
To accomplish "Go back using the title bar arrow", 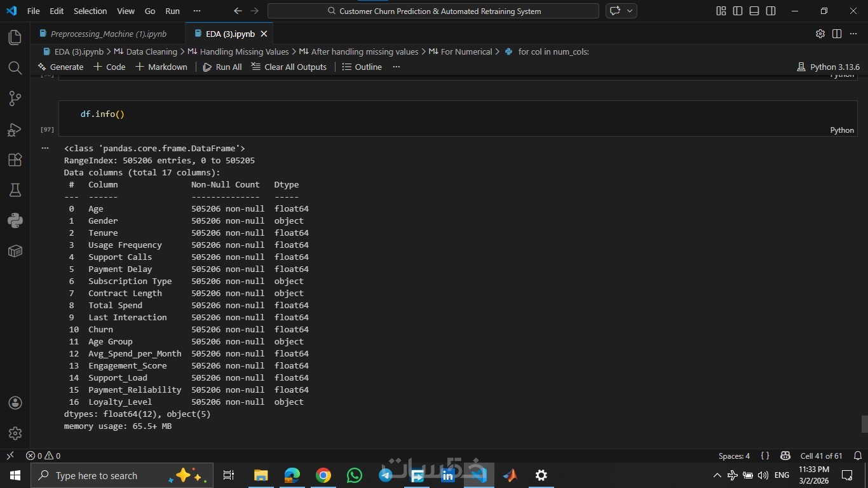I will pyautogui.click(x=238, y=11).
